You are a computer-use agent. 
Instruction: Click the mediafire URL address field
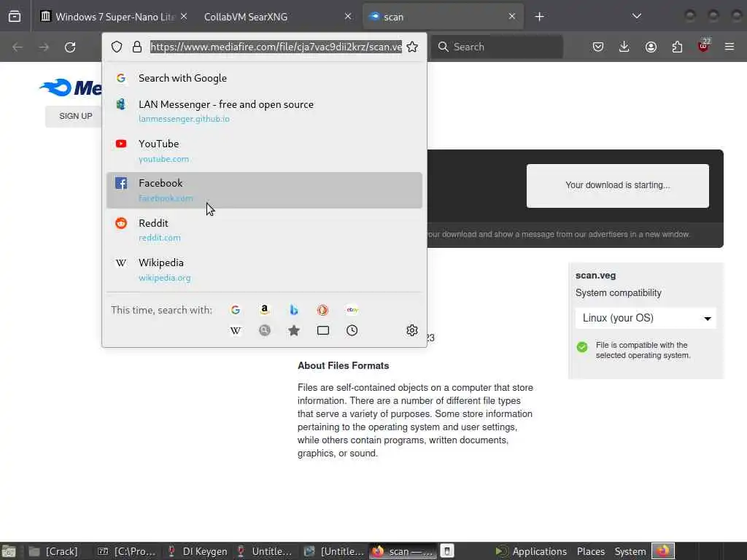click(x=276, y=47)
